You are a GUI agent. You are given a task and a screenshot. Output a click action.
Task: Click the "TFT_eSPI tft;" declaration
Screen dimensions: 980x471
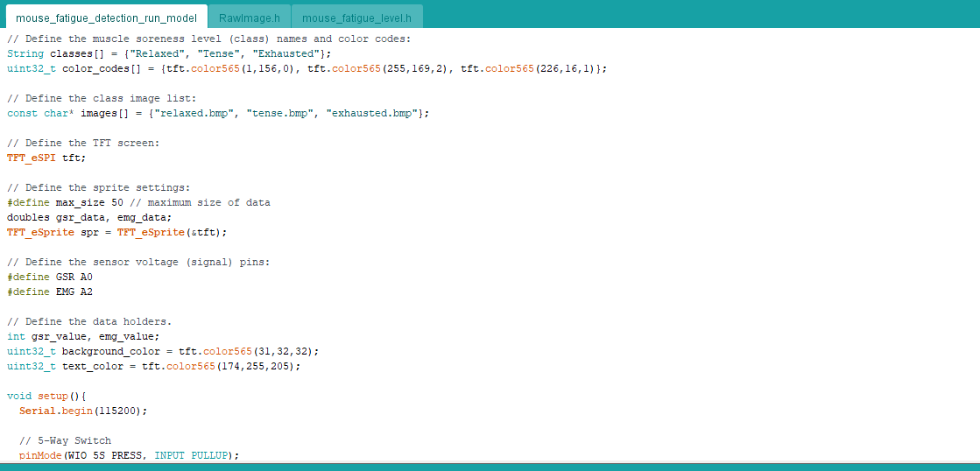[46, 158]
